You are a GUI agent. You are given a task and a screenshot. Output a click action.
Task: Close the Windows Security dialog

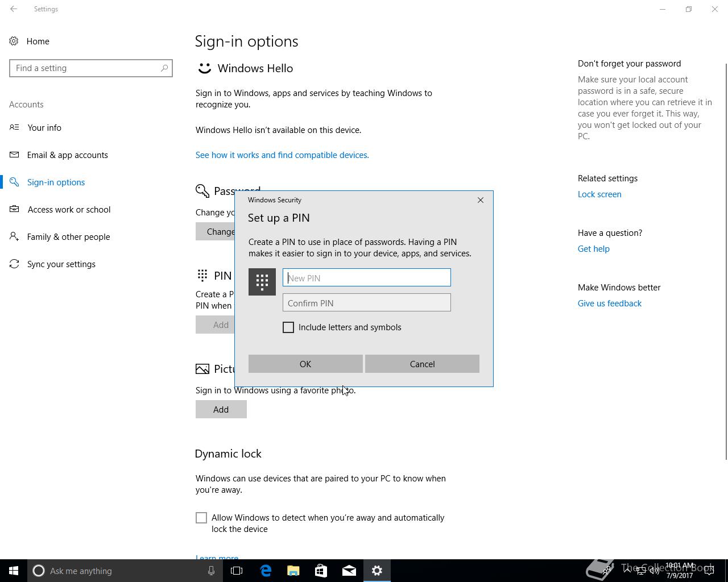click(x=481, y=200)
